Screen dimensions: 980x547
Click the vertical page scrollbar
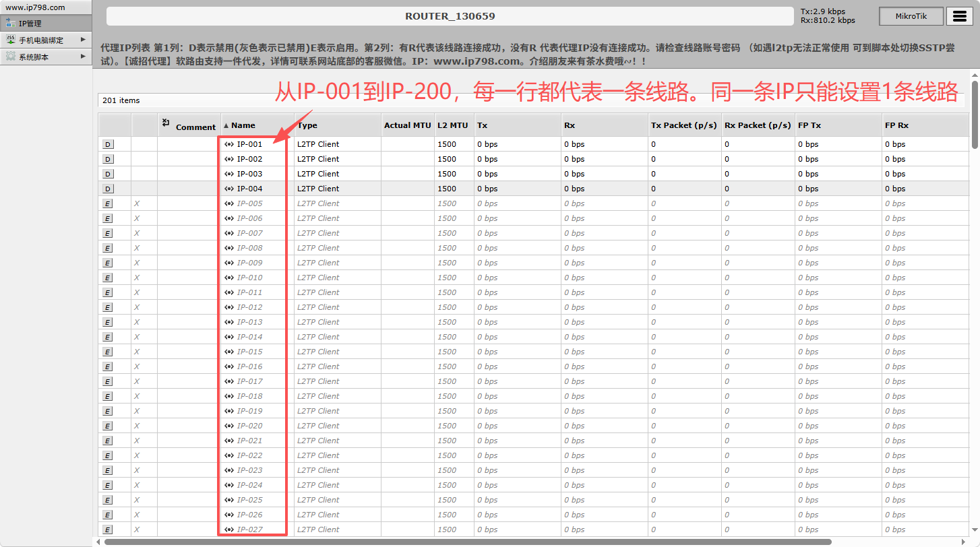(975, 115)
